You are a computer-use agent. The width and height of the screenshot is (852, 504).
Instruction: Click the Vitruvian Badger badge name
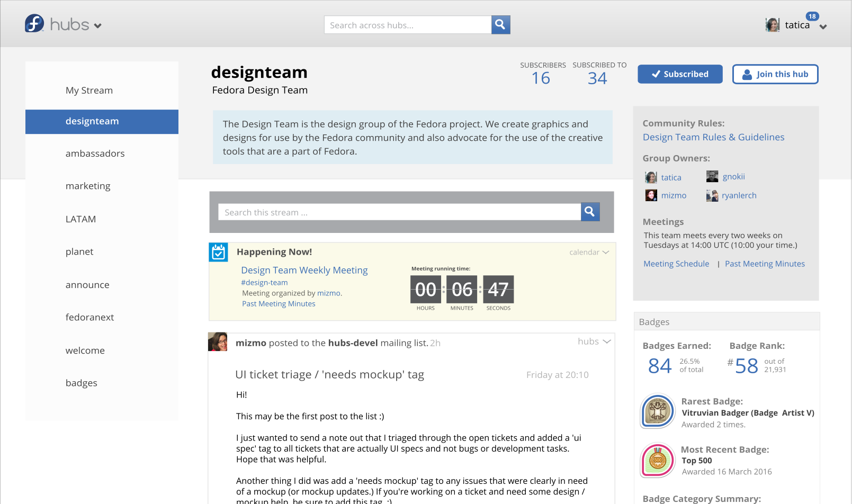pyautogui.click(x=748, y=413)
